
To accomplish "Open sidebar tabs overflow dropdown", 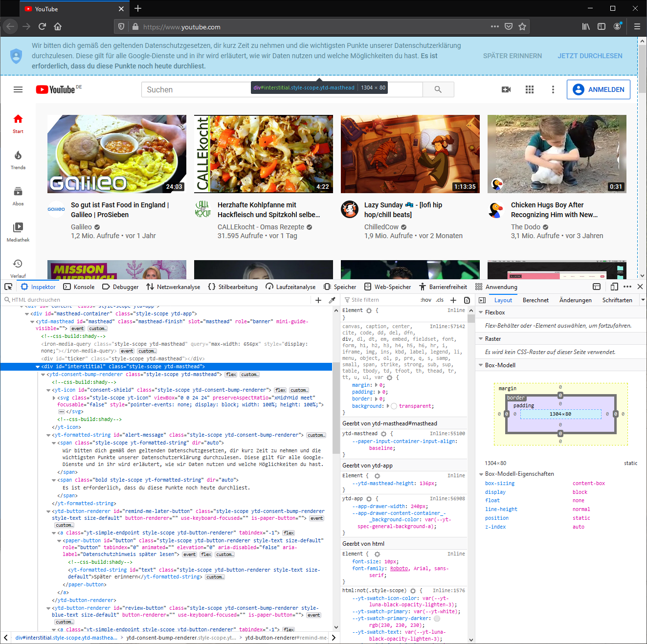I will tap(643, 300).
